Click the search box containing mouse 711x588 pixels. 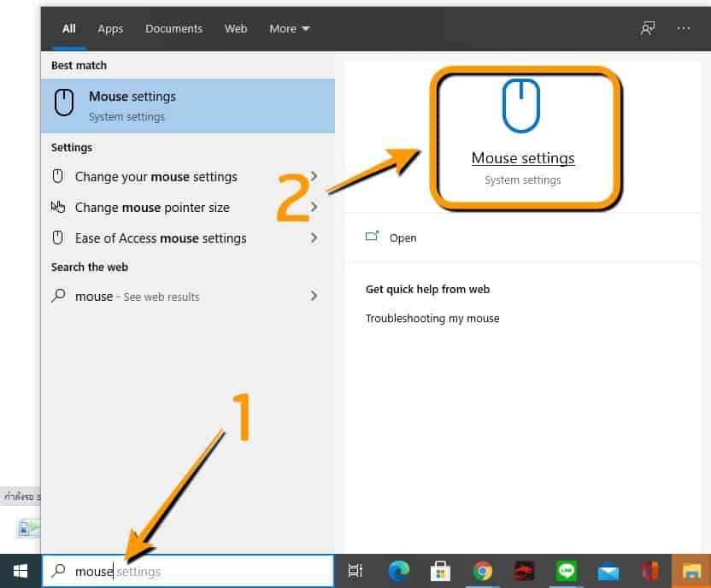[x=188, y=571]
